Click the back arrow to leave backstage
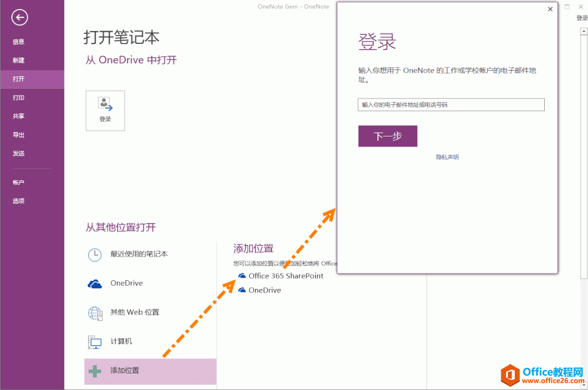The height and width of the screenshot is (390, 588). [x=19, y=17]
